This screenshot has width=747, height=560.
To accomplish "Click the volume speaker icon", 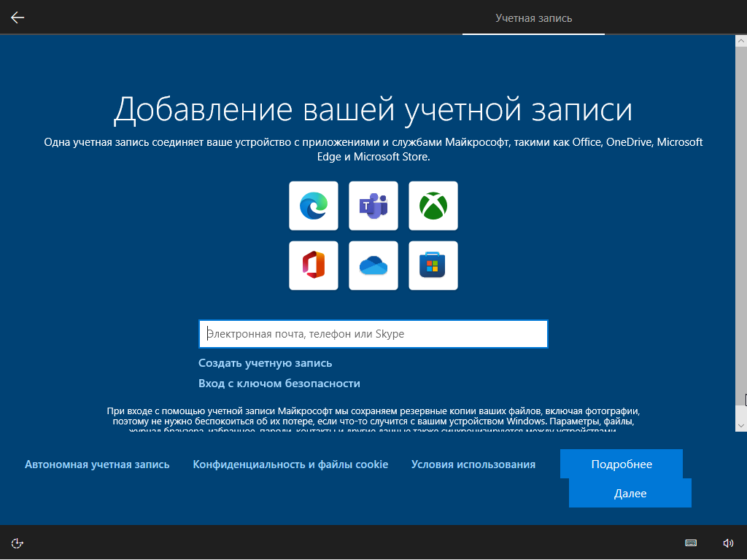I will click(x=728, y=543).
